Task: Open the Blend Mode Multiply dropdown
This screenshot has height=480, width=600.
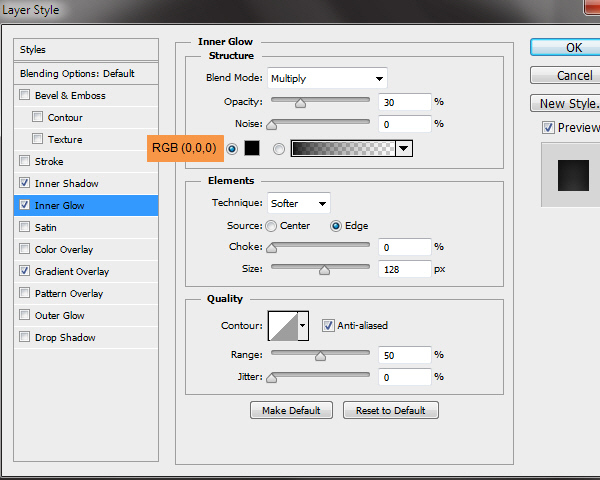Action: pyautogui.click(x=327, y=78)
